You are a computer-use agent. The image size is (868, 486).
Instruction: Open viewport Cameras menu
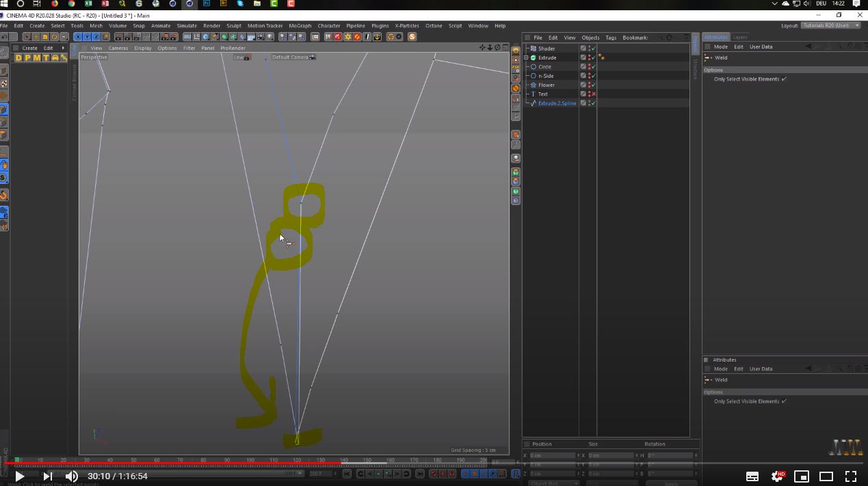tap(118, 48)
